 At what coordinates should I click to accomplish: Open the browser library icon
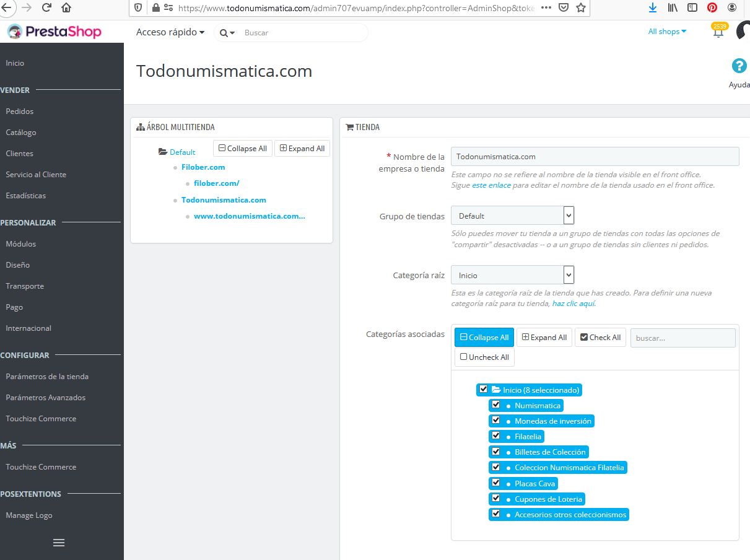673,7
